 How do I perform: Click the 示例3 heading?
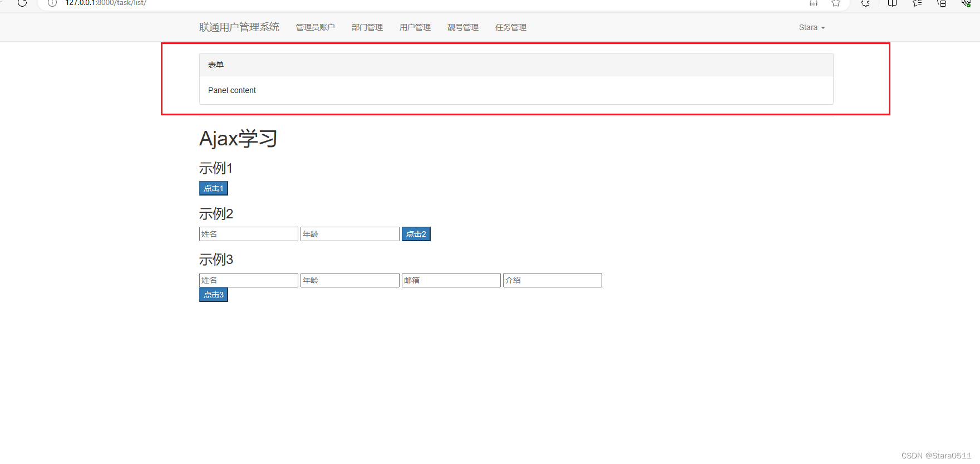(x=216, y=260)
